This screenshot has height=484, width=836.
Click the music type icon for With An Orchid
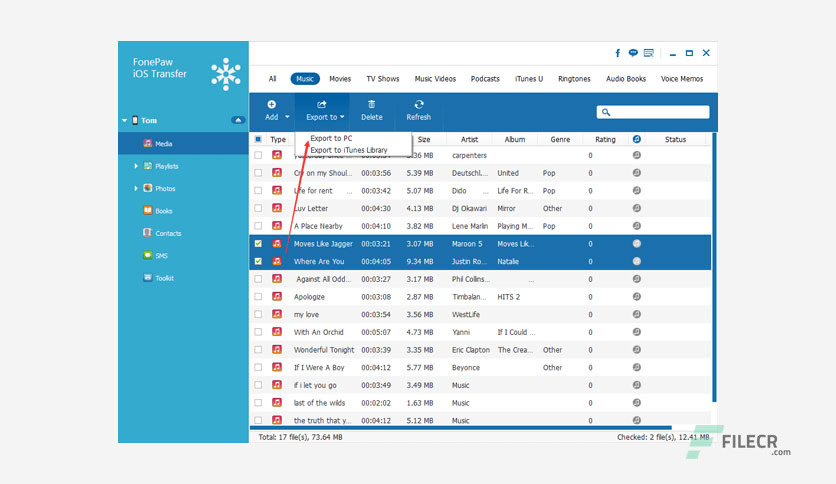tap(277, 332)
